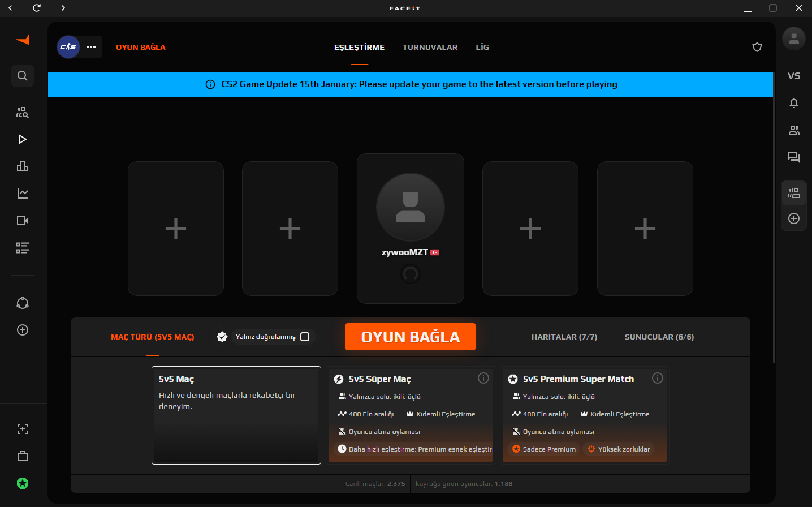Select the 5v5 Maç match type card
The height and width of the screenshot is (507, 812).
coord(236,415)
